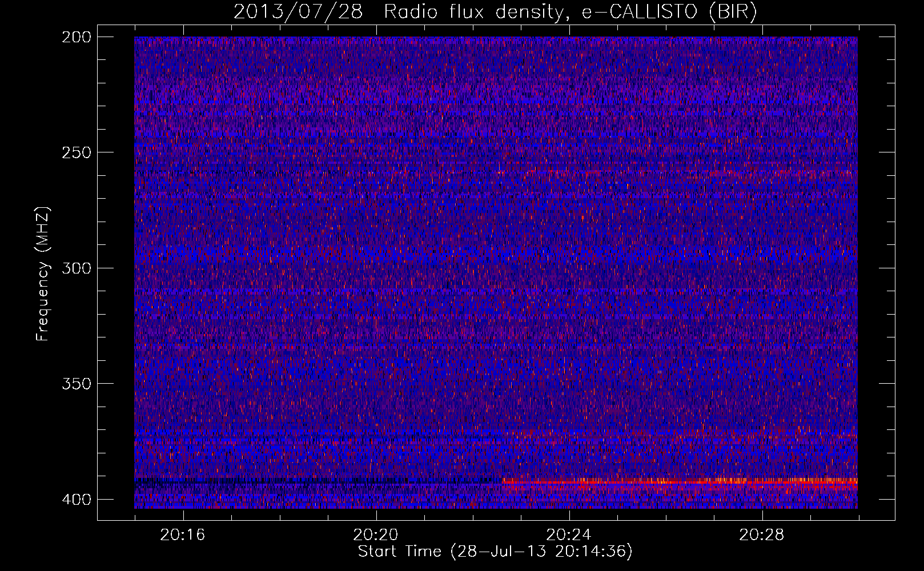Click the 20:24 time tick label
924x571 pixels.
569,535
